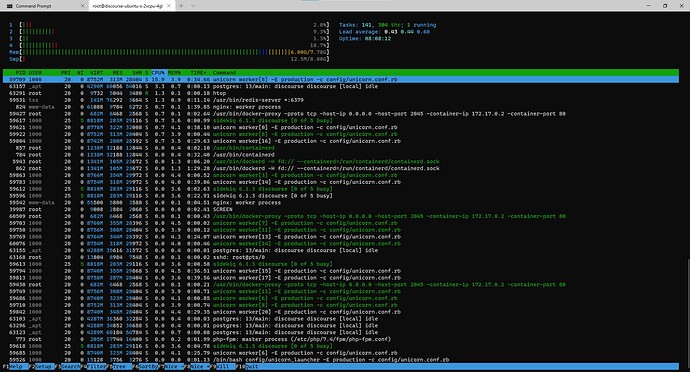Select the unicorn worker[17] process row

[341, 278]
